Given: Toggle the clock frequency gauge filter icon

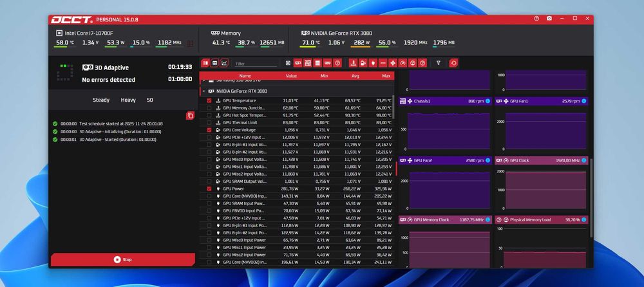Looking at the screenshot, I should [402, 63].
